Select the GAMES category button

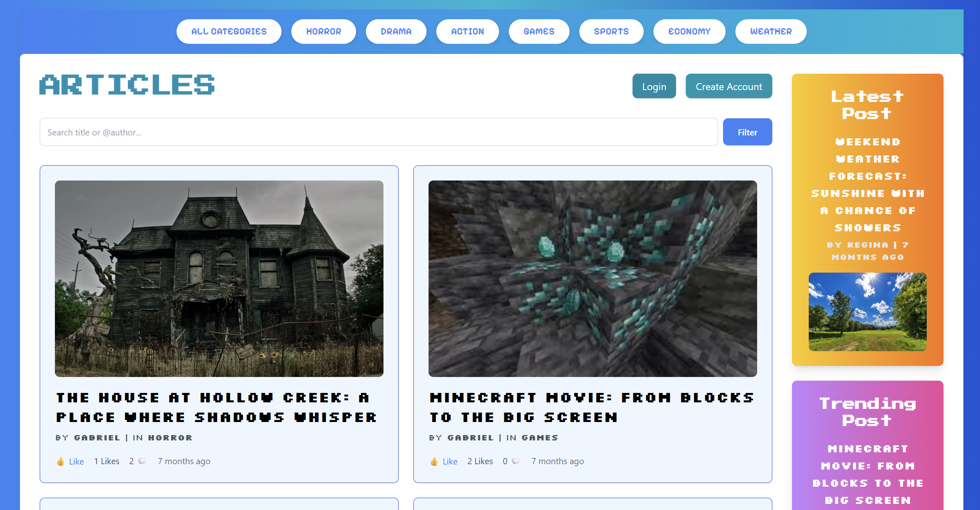(x=539, y=31)
